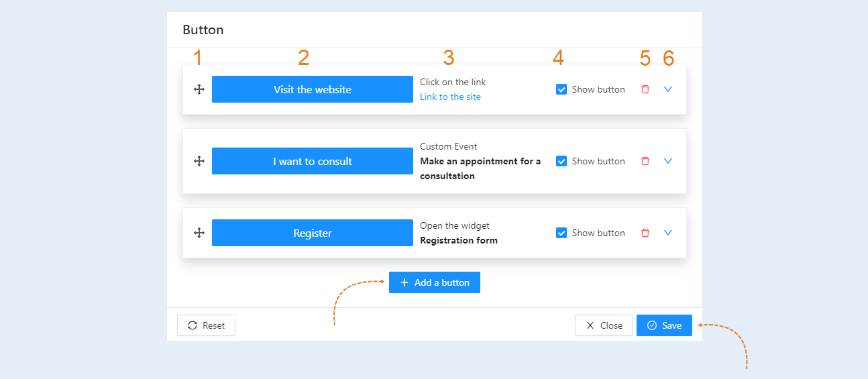
Task: Uncheck Show button for Visit the website
Action: click(562, 89)
